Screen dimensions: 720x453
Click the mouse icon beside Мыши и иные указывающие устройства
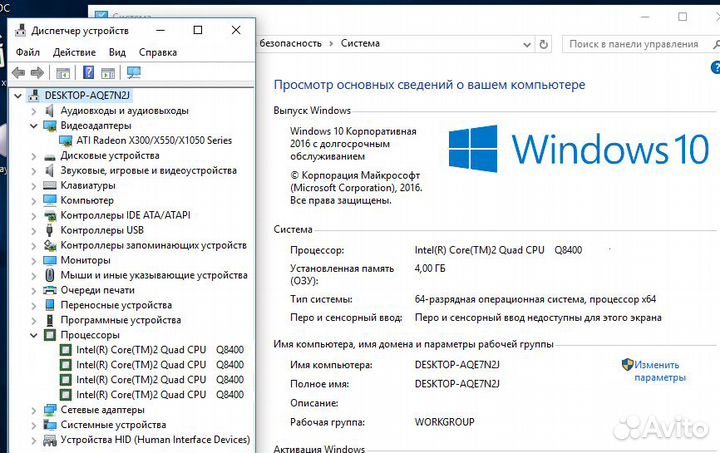50,275
